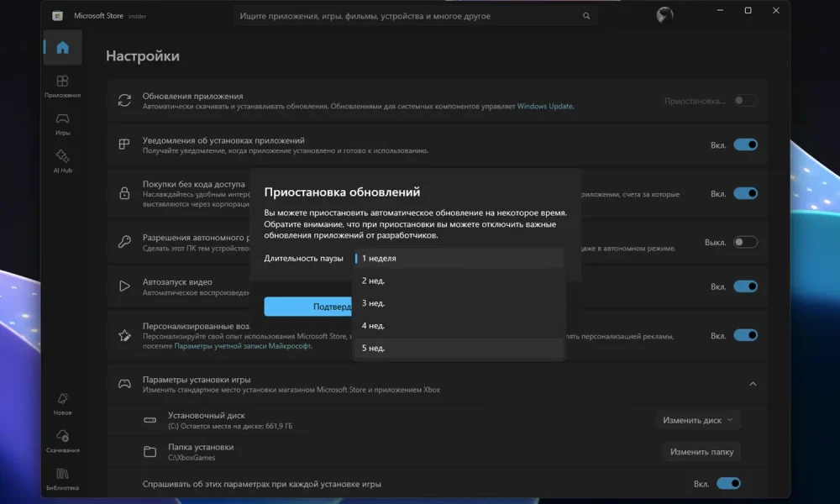Click the Подтвердить button in dialog
Screen dimensions: 840x504
coord(308,307)
